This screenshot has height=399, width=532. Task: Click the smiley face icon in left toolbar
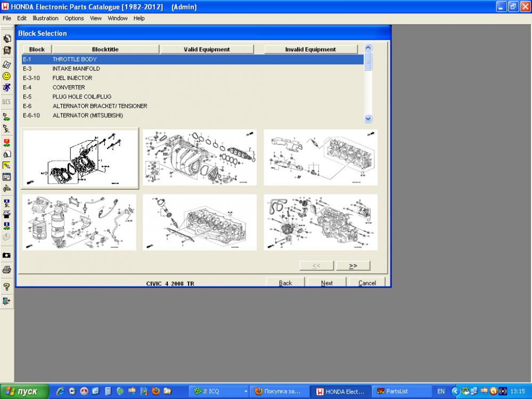[6, 76]
